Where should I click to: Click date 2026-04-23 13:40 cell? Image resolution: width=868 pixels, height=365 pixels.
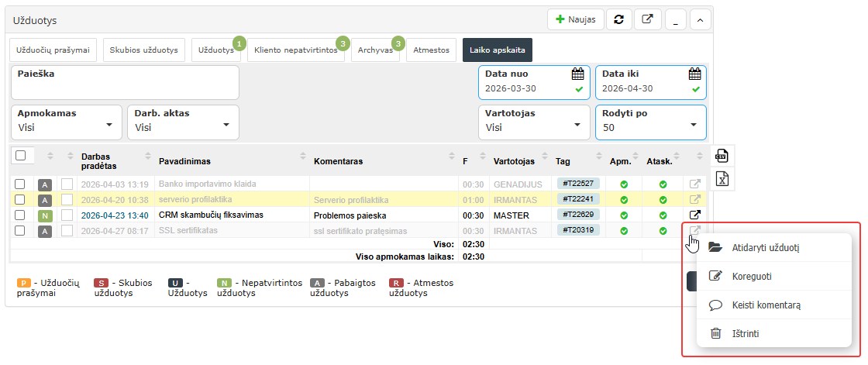click(x=115, y=215)
